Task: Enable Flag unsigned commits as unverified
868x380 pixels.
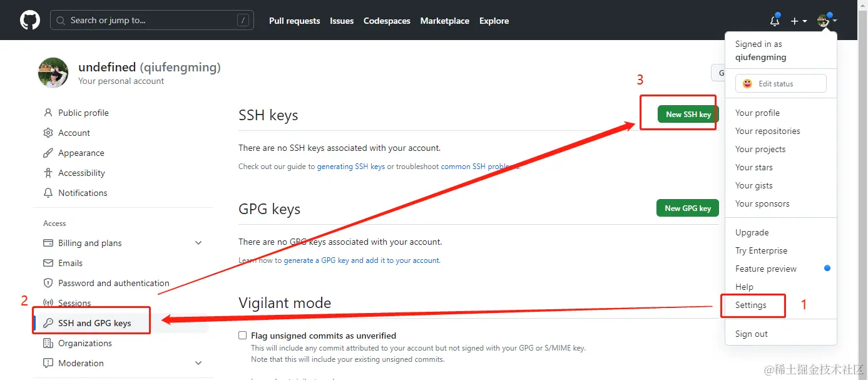Action: 243,336
